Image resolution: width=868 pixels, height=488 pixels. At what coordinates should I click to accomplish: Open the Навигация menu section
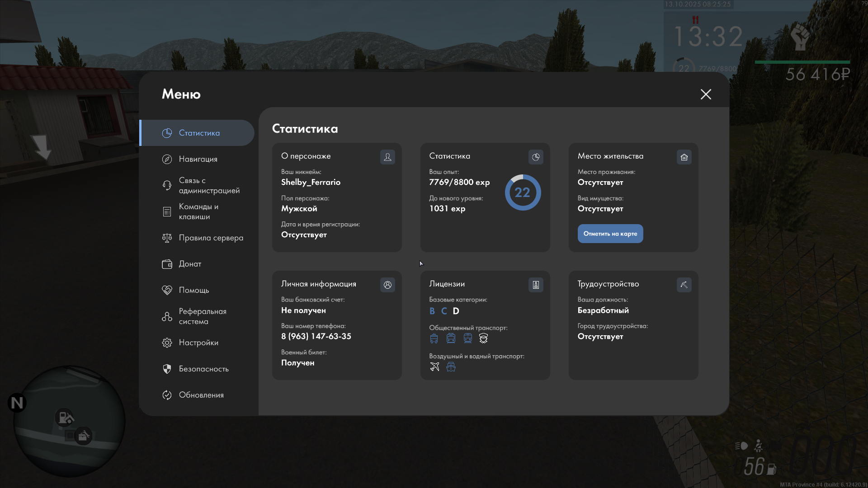pos(198,159)
